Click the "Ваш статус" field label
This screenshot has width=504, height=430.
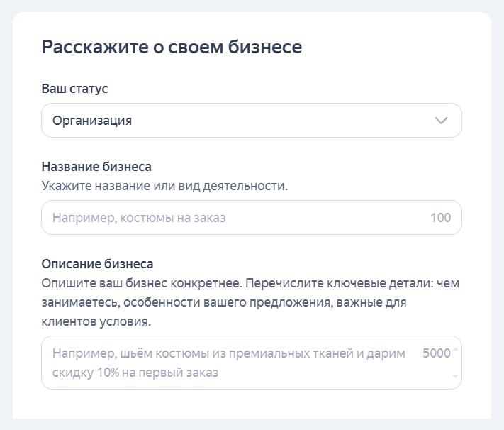(x=74, y=89)
